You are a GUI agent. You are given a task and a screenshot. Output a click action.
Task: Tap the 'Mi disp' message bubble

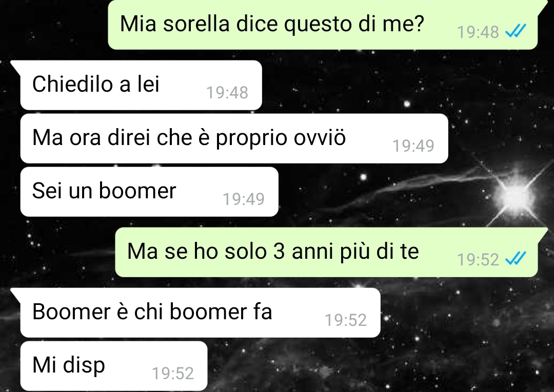[114, 366]
